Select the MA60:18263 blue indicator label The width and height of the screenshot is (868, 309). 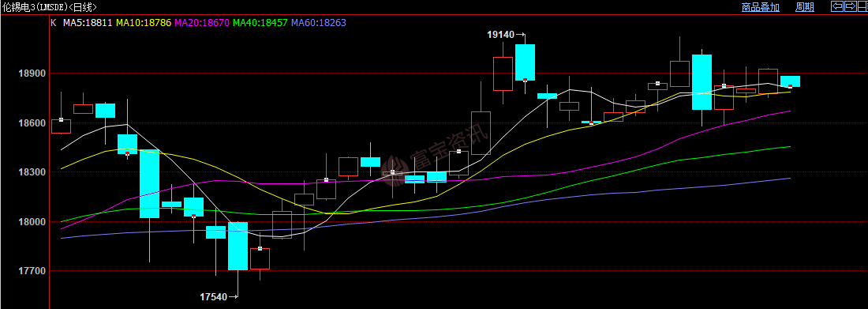pos(319,23)
